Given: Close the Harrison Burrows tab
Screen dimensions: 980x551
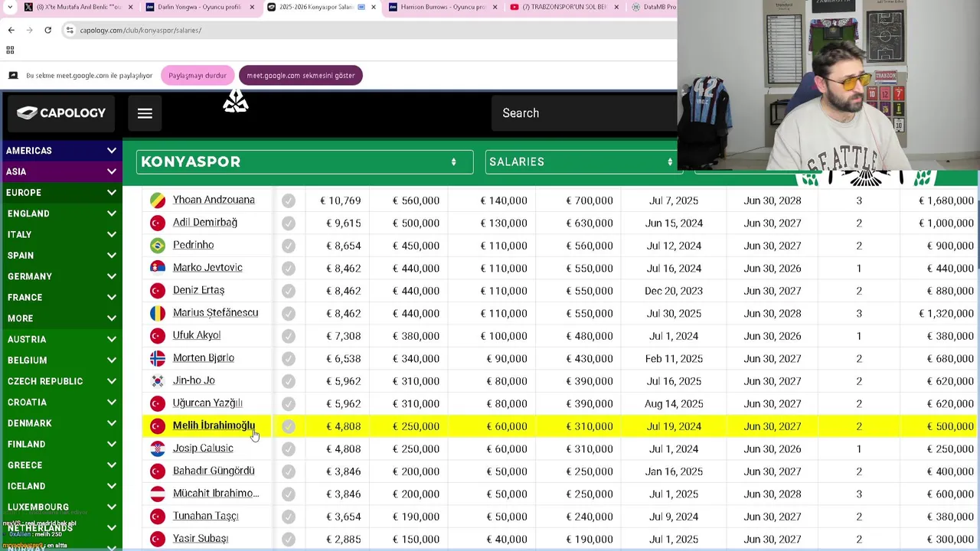Looking at the screenshot, I should tap(495, 7).
